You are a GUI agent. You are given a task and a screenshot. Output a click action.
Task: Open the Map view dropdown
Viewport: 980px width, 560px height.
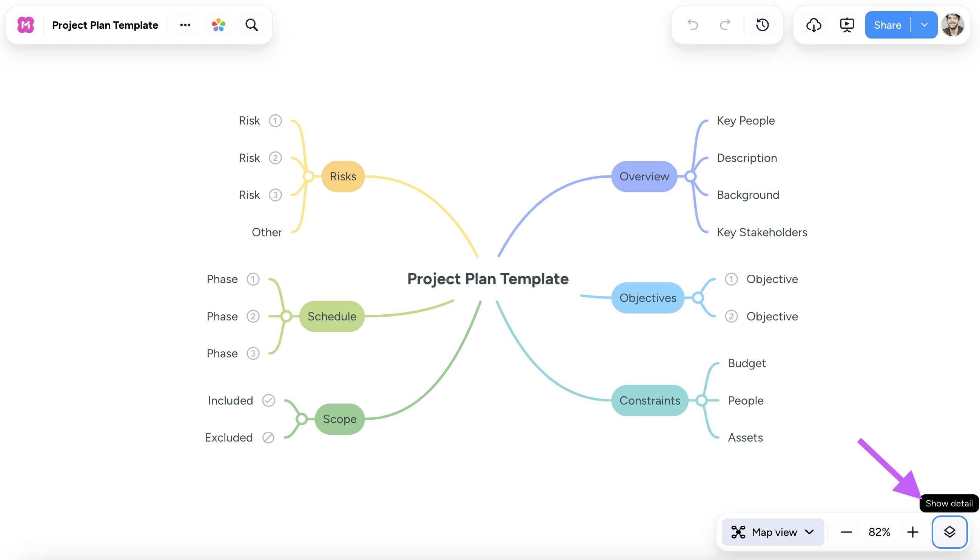(773, 532)
